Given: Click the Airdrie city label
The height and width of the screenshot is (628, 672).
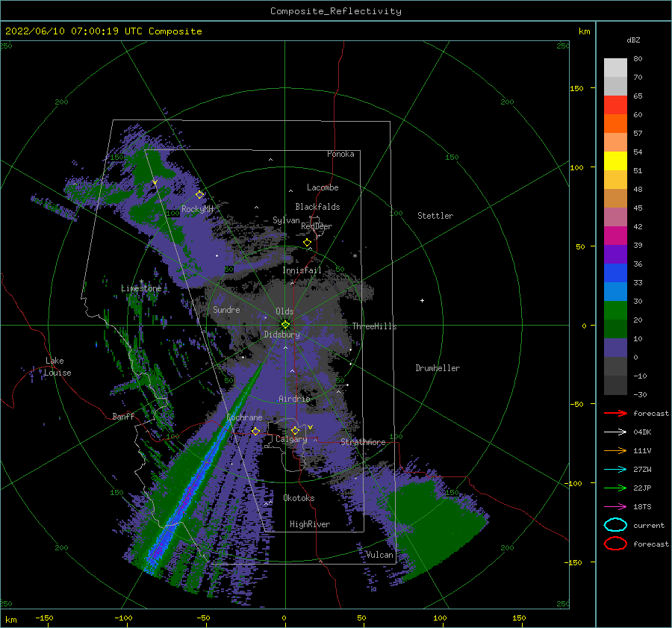Looking at the screenshot, I should pyautogui.click(x=294, y=399).
